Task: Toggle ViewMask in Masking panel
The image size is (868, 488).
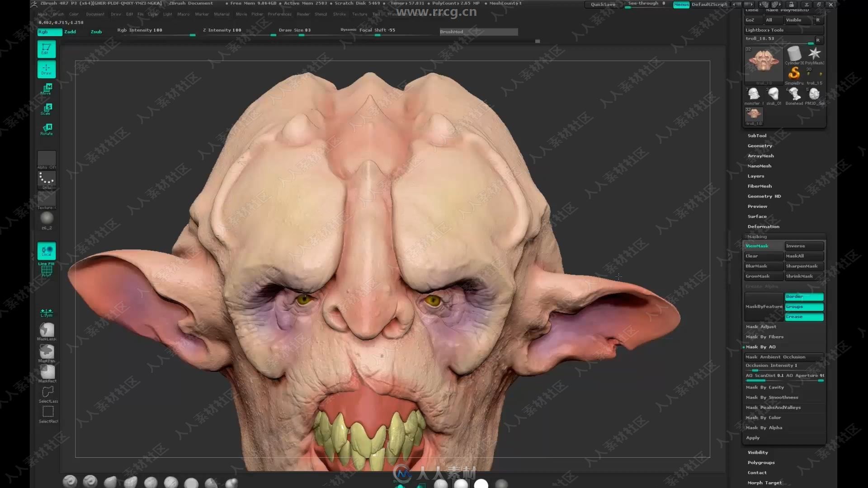Action: pos(764,246)
